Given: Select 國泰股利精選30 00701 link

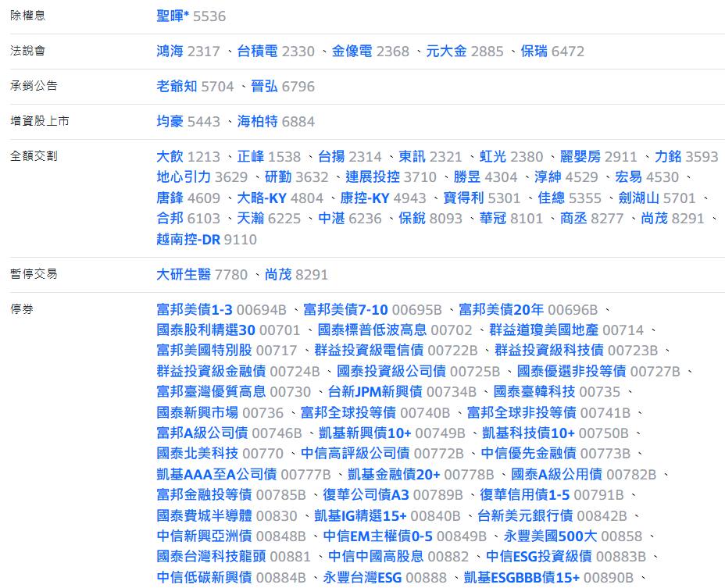Looking at the screenshot, I should coord(228,330).
